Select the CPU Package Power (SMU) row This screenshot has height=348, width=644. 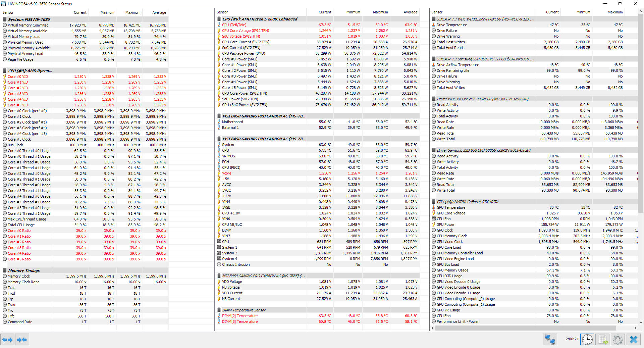[x=318, y=53]
